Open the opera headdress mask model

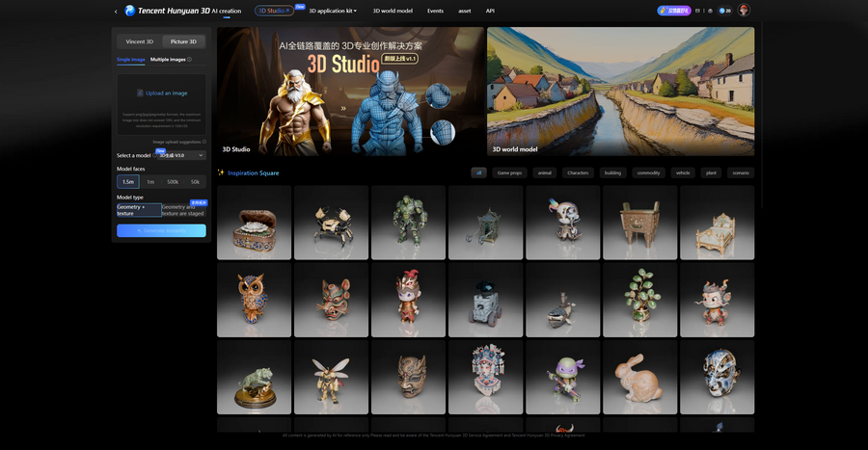click(485, 377)
